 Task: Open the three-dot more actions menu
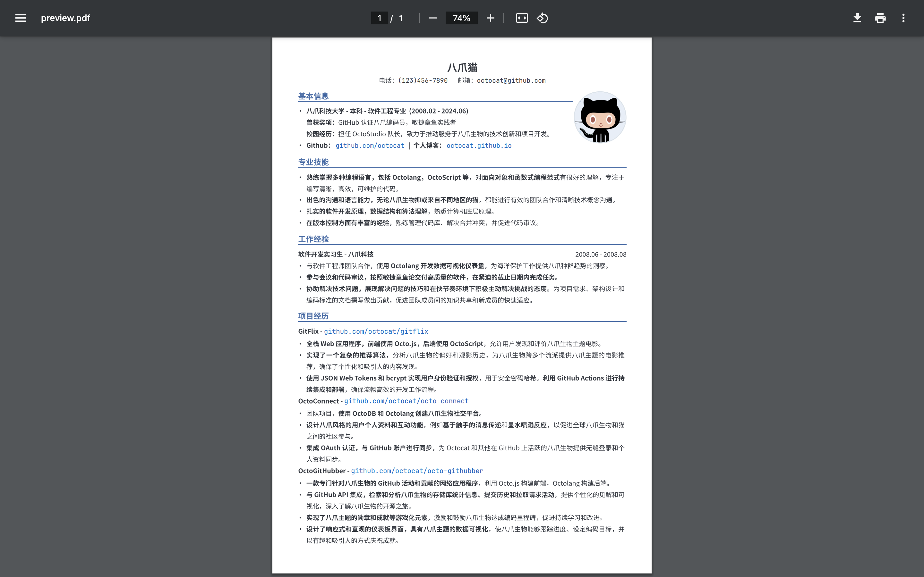903,18
